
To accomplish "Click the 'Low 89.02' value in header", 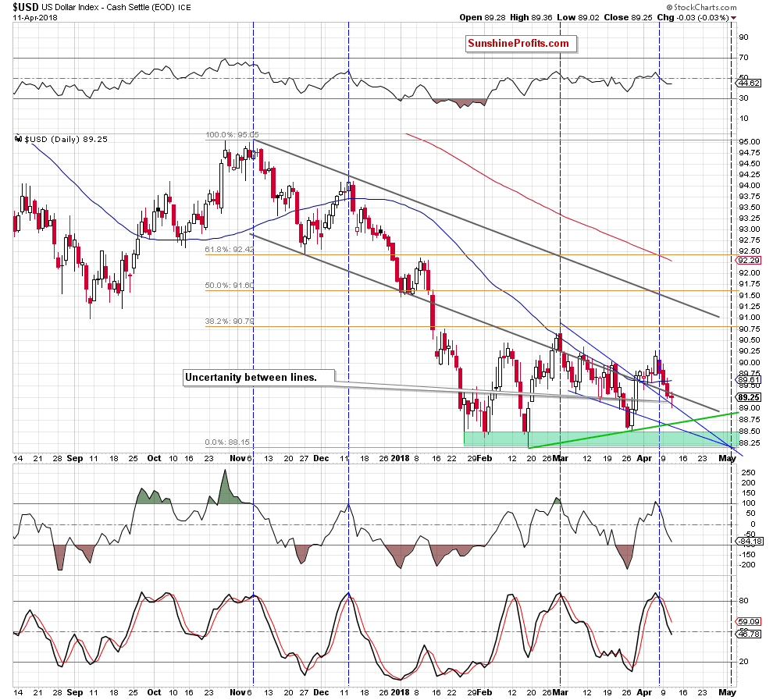I will point(579,17).
